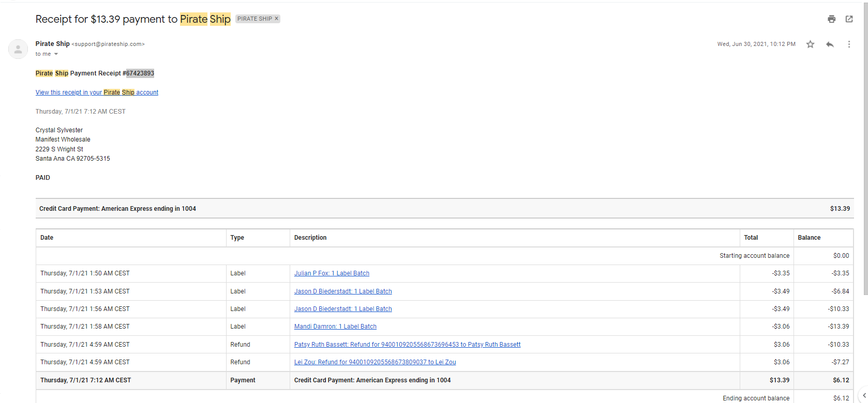Click the sender address support@pirateship.com
The height and width of the screenshot is (403, 868).
pyautogui.click(x=108, y=44)
